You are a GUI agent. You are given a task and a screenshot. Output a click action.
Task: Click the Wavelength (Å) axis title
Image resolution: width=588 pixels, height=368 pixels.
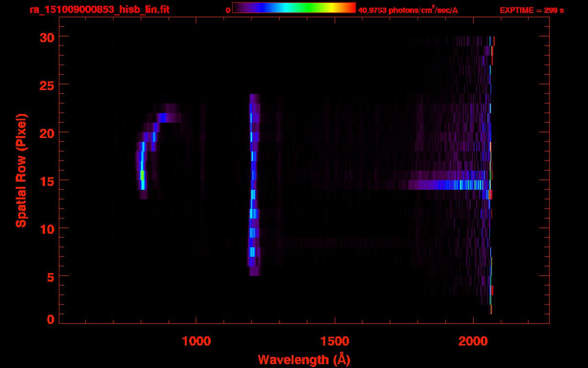pyautogui.click(x=304, y=359)
